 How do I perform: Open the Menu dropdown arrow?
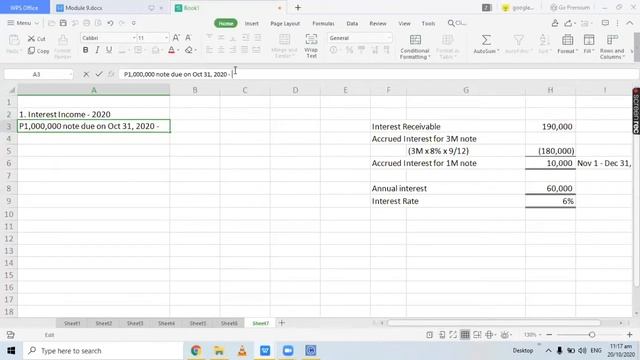[37, 23]
